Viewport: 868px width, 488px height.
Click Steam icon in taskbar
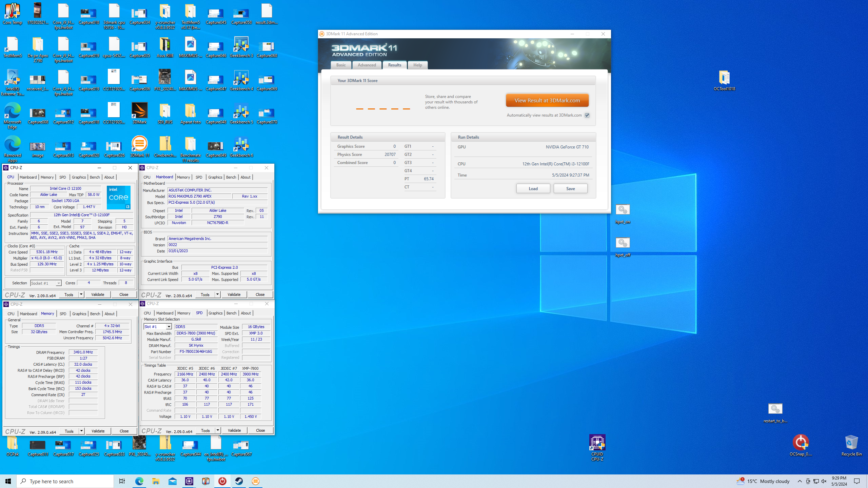pyautogui.click(x=239, y=481)
